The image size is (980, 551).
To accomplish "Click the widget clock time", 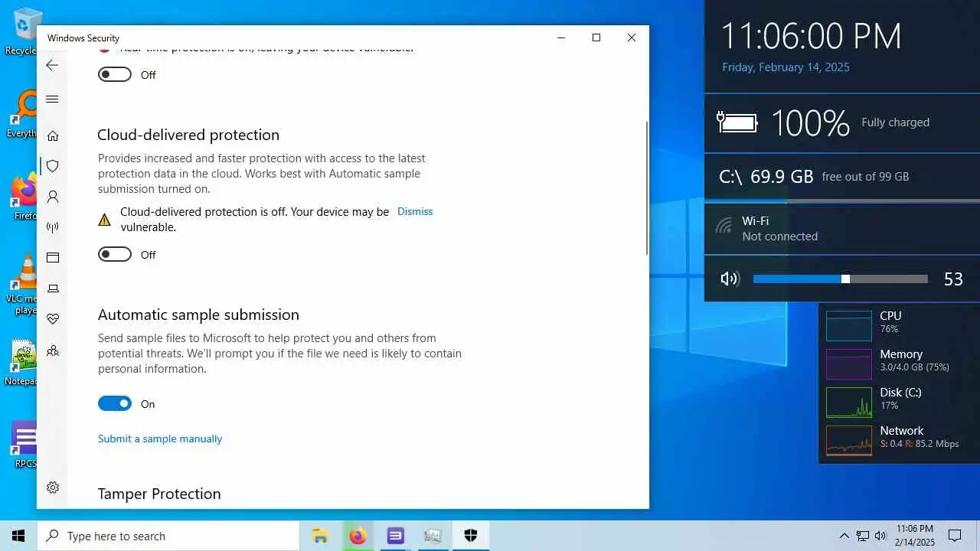I will [x=812, y=36].
